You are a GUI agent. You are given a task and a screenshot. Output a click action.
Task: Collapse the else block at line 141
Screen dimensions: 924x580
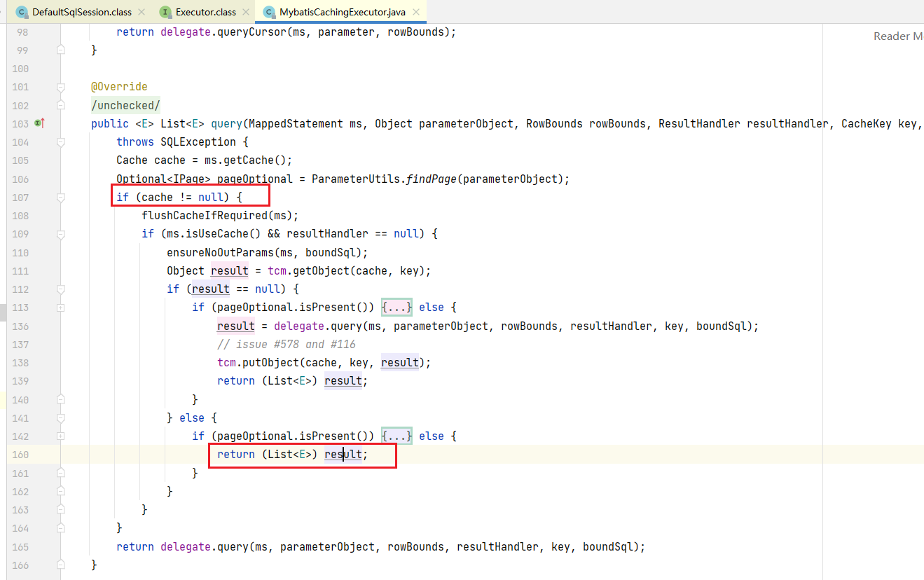click(61, 418)
